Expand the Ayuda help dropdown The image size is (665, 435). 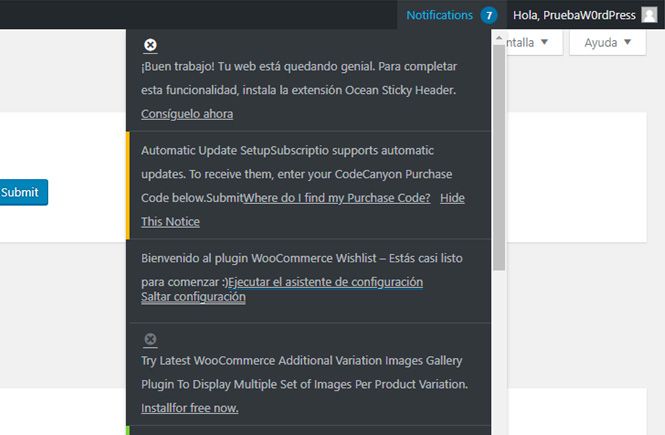tap(607, 42)
